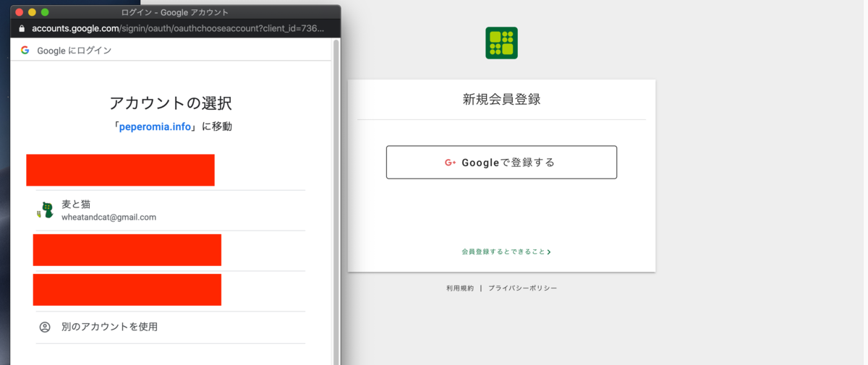Open 利用規約 link
The width and height of the screenshot is (868, 365).
460,288
